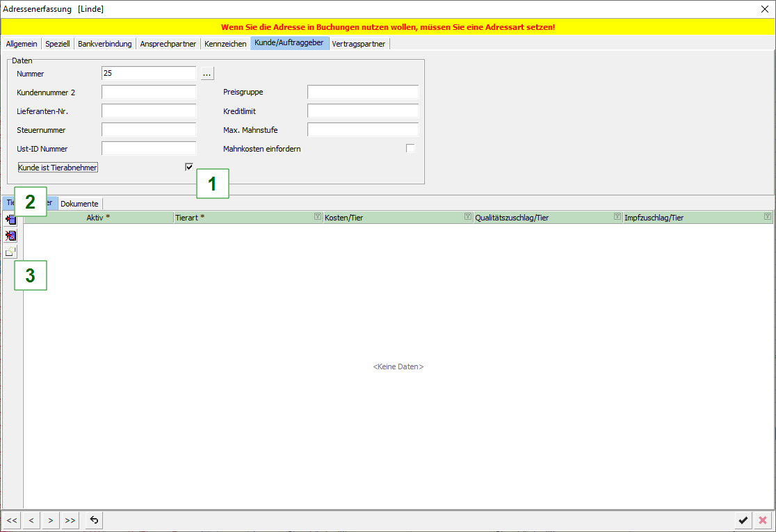Click the undo arrow button in bottom bar
This screenshot has height=532, width=776.
pyautogui.click(x=94, y=519)
